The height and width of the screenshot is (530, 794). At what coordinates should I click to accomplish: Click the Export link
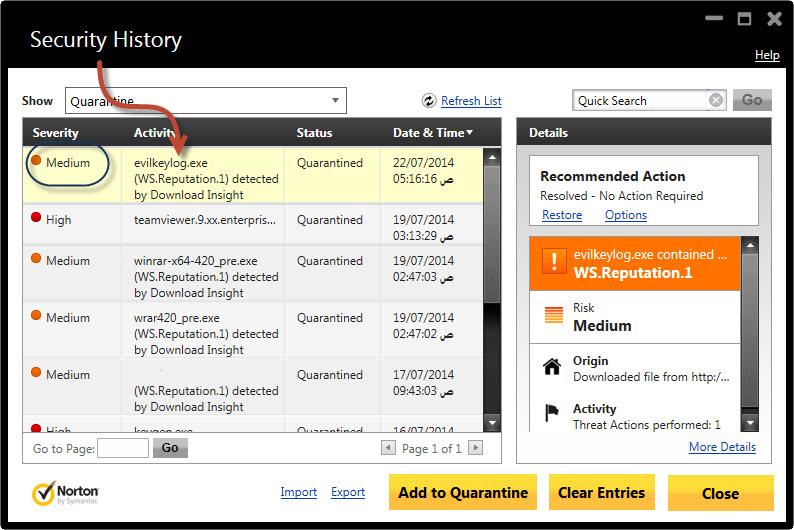pyautogui.click(x=348, y=492)
